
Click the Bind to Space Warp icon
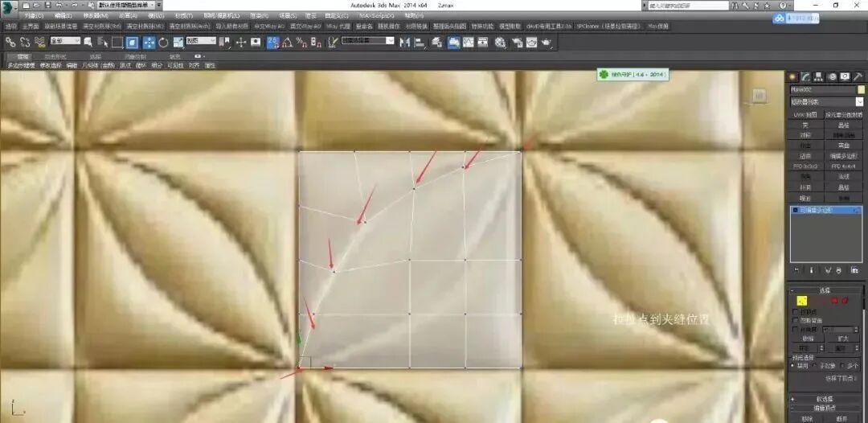coord(40,42)
